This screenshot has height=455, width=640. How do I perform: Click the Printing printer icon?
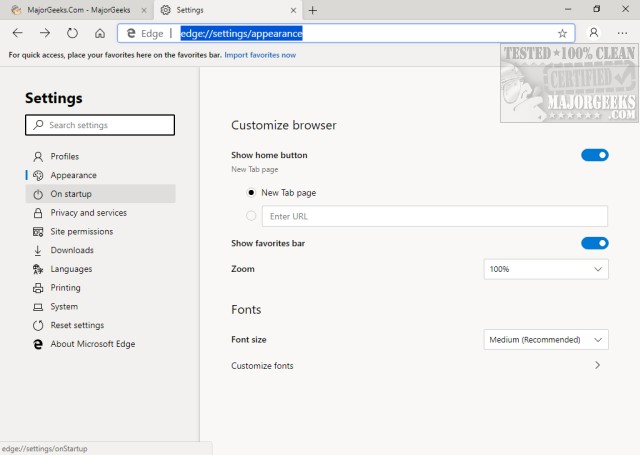click(38, 288)
